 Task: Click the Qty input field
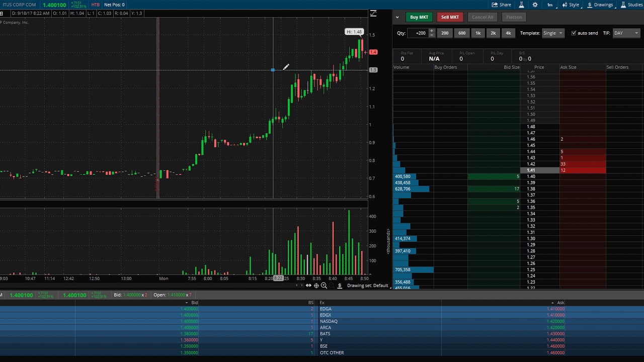tap(418, 33)
